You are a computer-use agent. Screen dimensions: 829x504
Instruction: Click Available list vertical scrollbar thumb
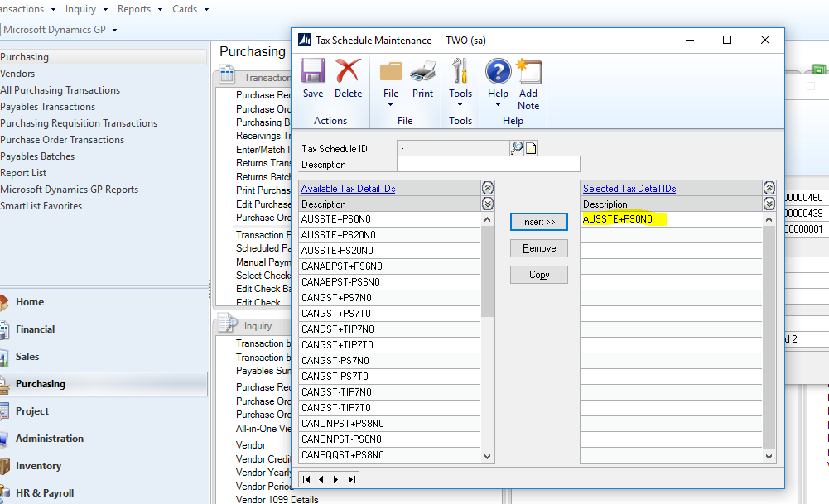click(488, 271)
